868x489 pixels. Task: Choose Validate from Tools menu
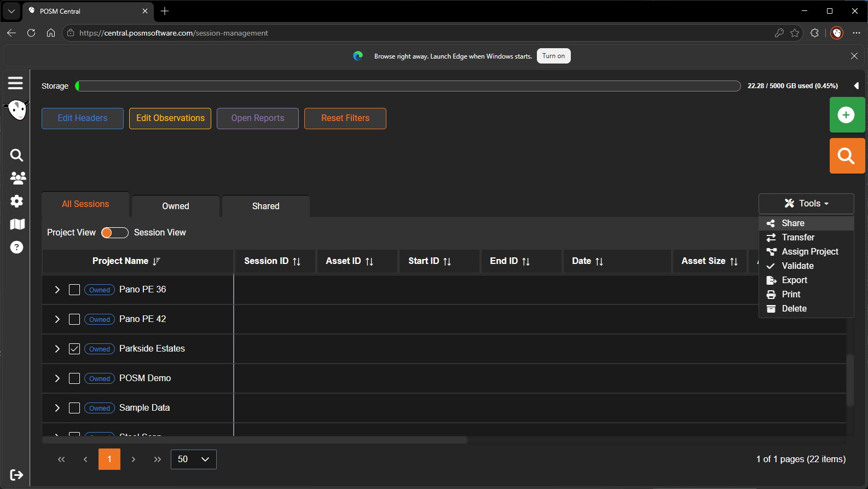coord(806,266)
